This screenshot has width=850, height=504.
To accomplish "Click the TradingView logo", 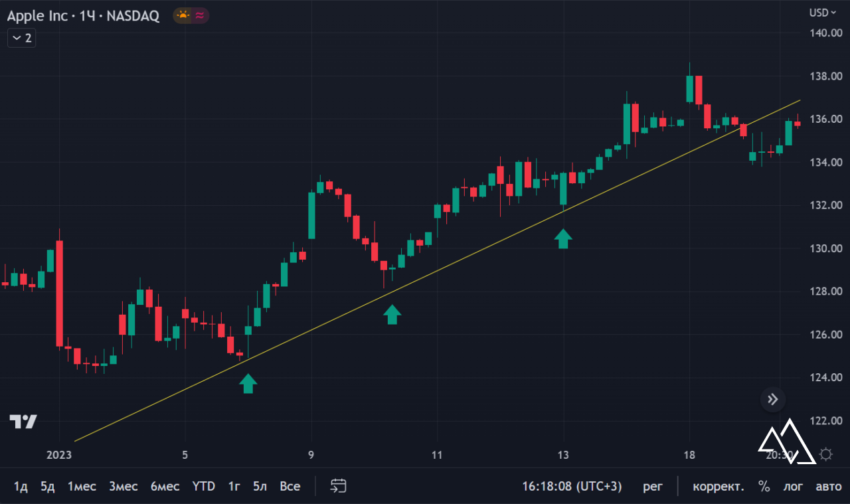I will tap(23, 421).
